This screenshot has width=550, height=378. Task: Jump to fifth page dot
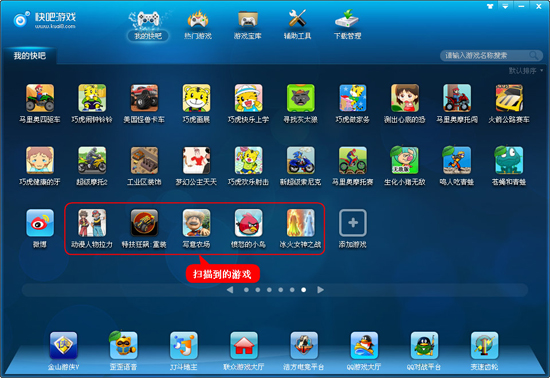(292, 290)
